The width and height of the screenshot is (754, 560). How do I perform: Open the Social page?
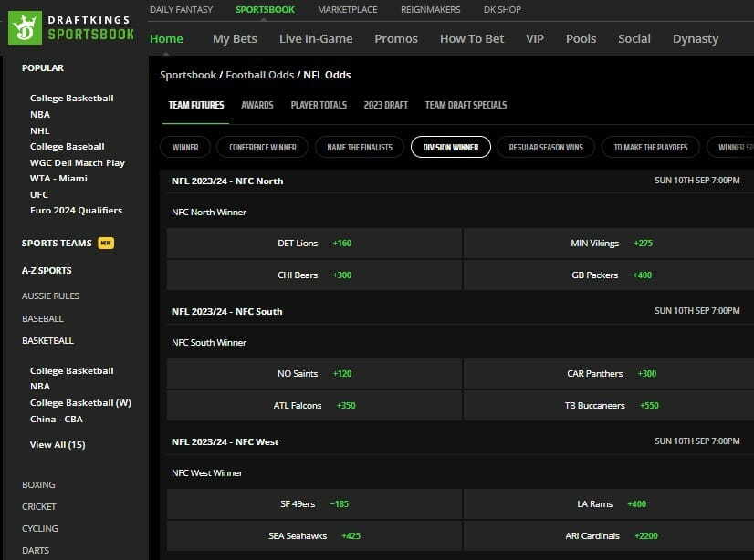[x=634, y=39]
